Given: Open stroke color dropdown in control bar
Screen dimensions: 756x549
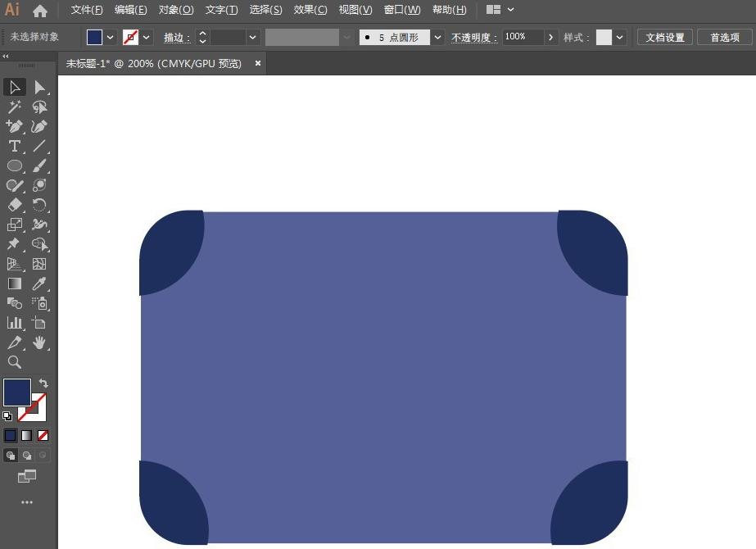Looking at the screenshot, I should point(146,37).
